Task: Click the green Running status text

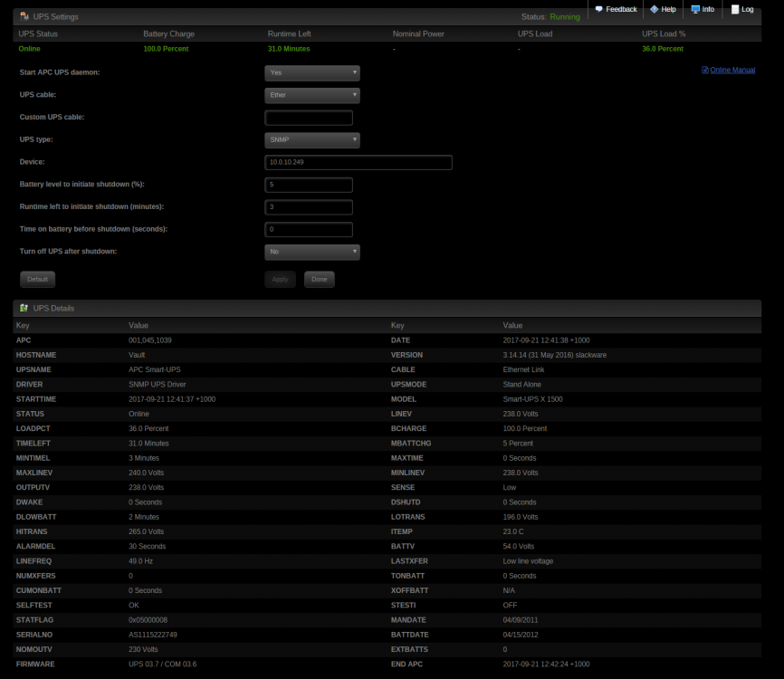Action: (x=565, y=17)
